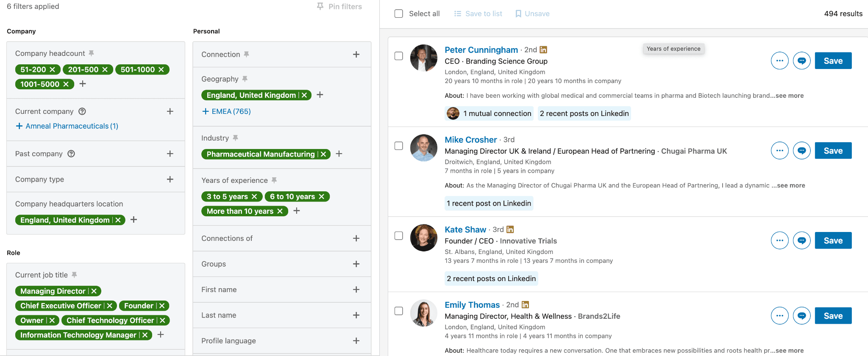Save Kate Shaw as a lead
The image size is (868, 356).
coord(833,240)
